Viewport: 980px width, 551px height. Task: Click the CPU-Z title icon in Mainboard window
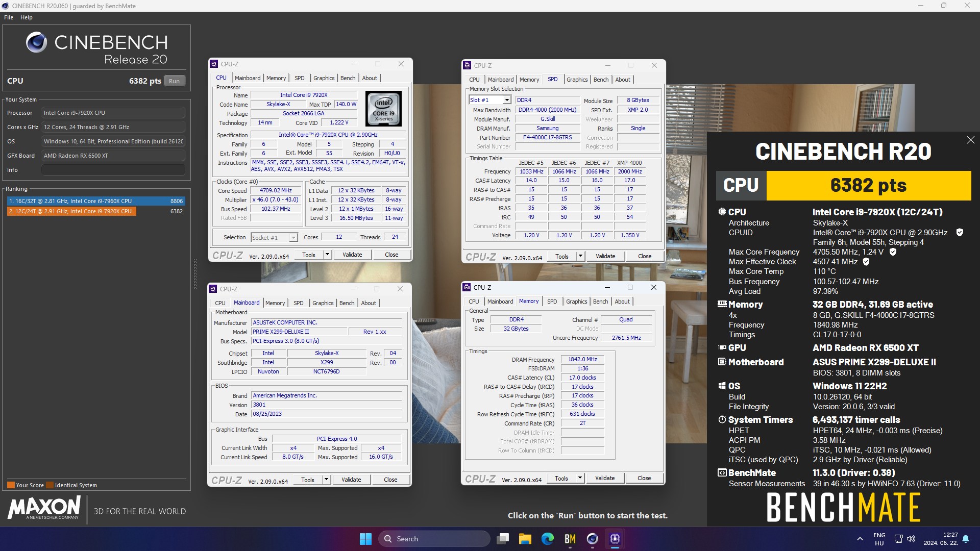coord(213,289)
